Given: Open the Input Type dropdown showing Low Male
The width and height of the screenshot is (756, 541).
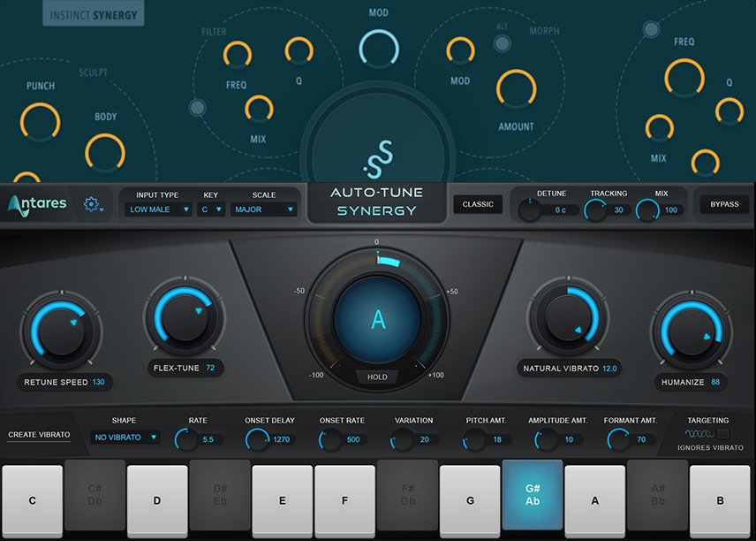Looking at the screenshot, I should click(158, 210).
